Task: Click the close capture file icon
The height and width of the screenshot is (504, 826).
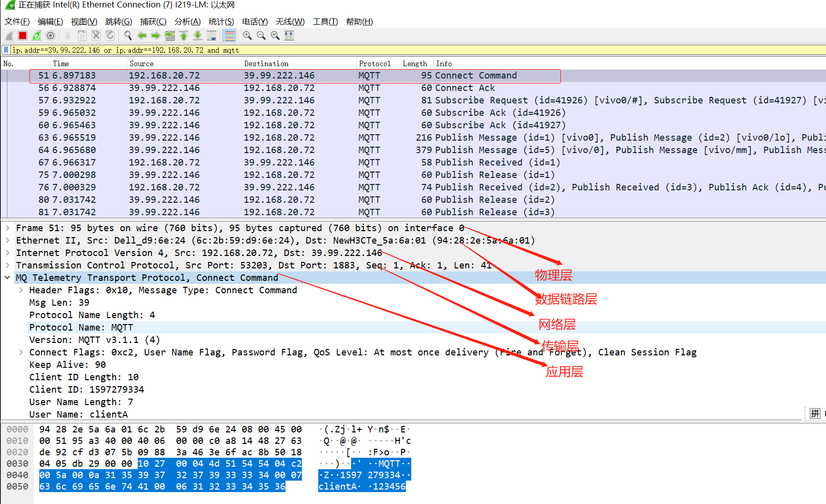Action: (x=96, y=36)
